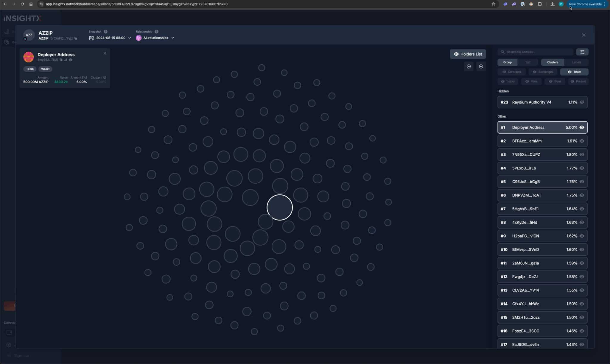Expand the All relationships dropdown

pos(155,38)
